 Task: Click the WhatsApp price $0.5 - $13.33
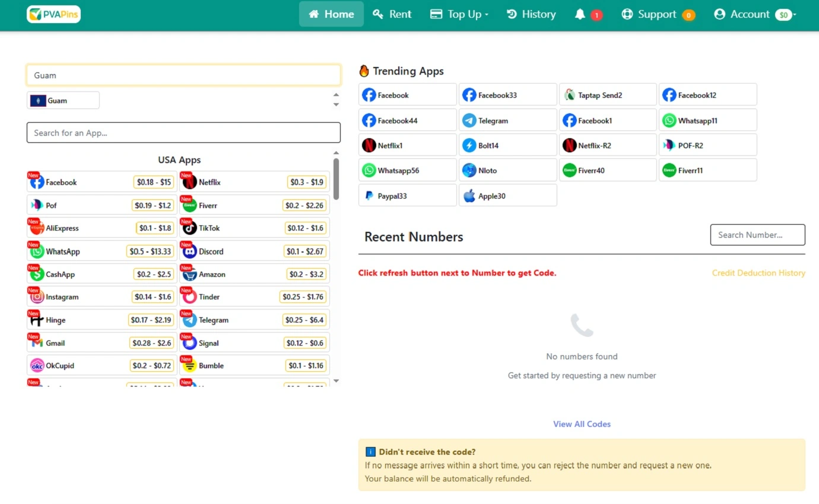(151, 251)
